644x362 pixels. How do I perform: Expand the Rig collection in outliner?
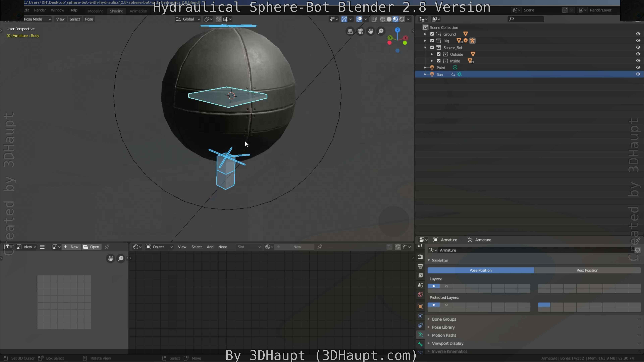coord(425,41)
